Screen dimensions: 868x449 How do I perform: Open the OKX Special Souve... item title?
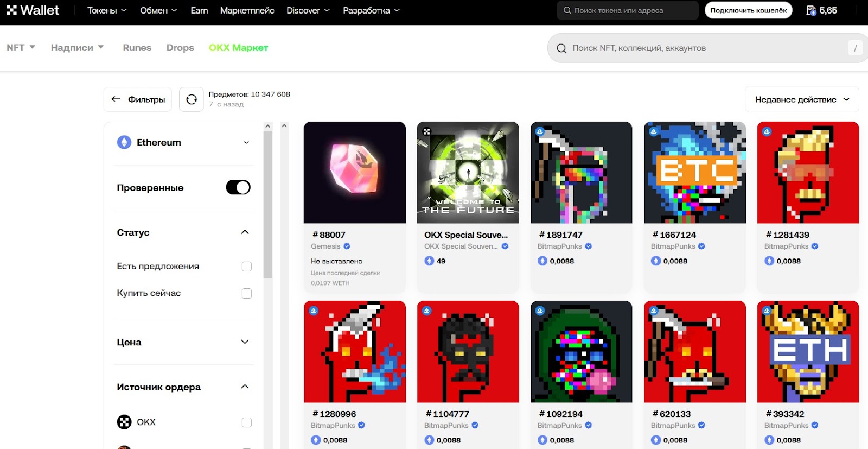click(x=466, y=235)
